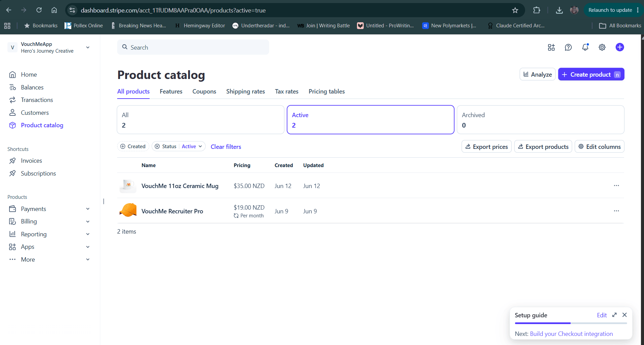The image size is (644, 345).
Task: Click Edit in the Setup guide
Action: point(602,315)
